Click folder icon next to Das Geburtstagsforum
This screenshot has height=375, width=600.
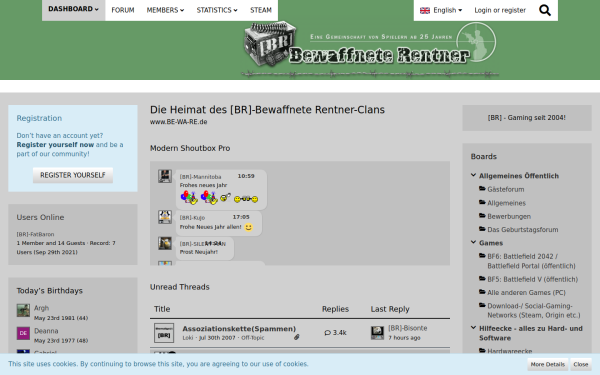coord(482,229)
